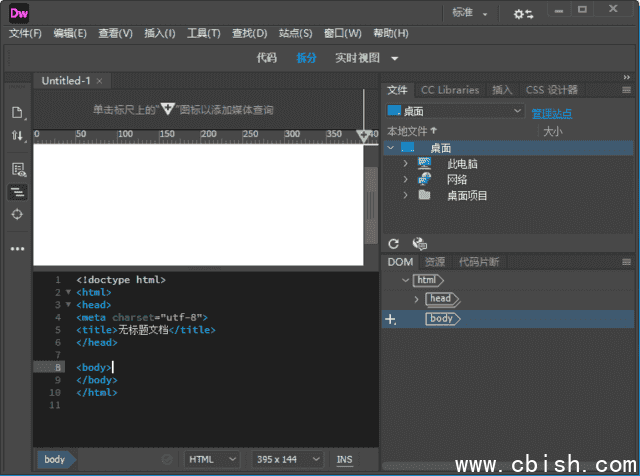
Task: Collapse head tag on code line 3
Action: tap(69, 305)
